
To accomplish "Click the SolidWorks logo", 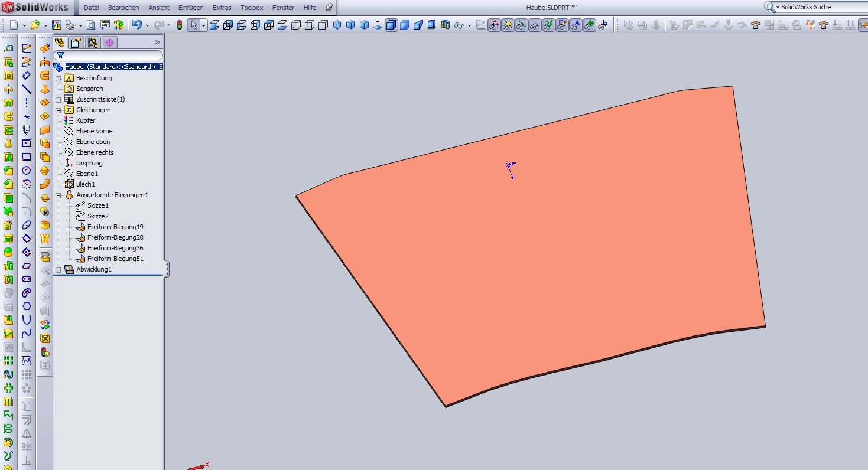I will click(35, 8).
